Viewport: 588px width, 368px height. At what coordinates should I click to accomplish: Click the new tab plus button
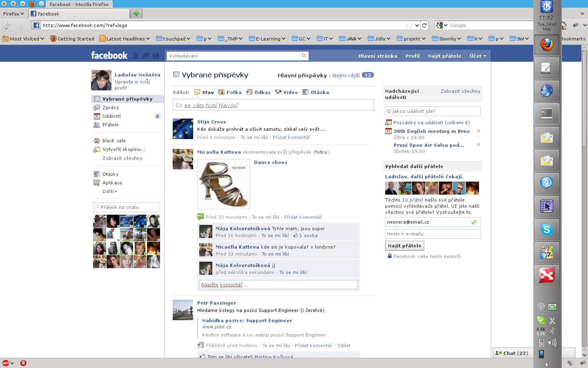(136, 14)
